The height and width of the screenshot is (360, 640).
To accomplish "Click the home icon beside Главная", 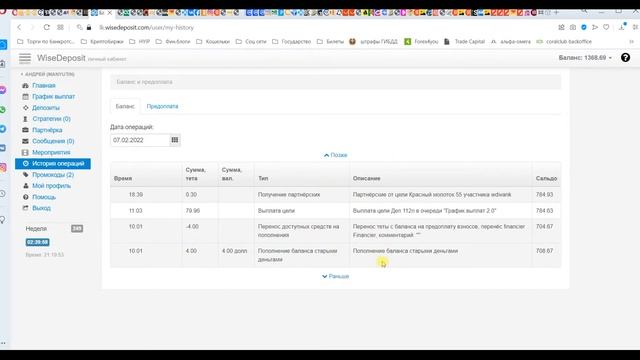I will click(x=25, y=85).
